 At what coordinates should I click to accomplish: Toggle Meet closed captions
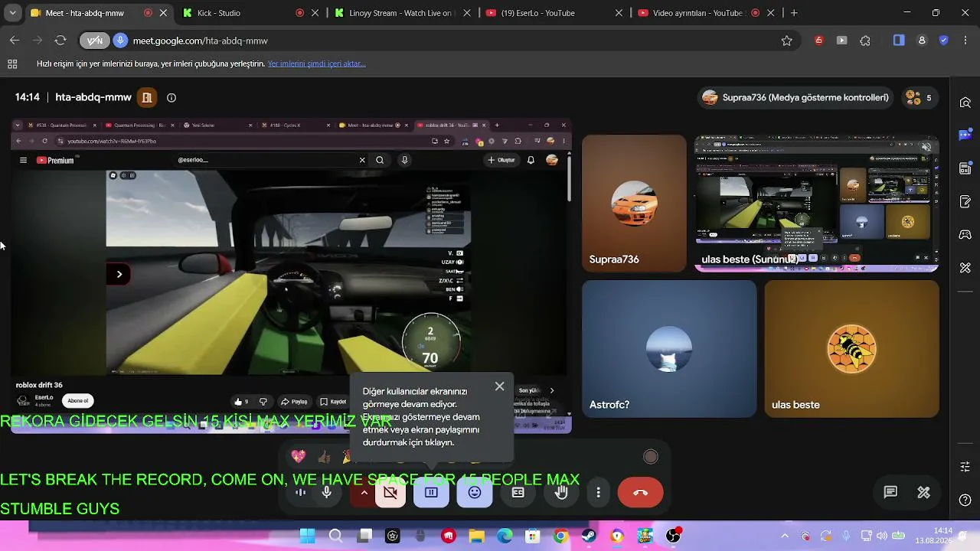click(518, 493)
